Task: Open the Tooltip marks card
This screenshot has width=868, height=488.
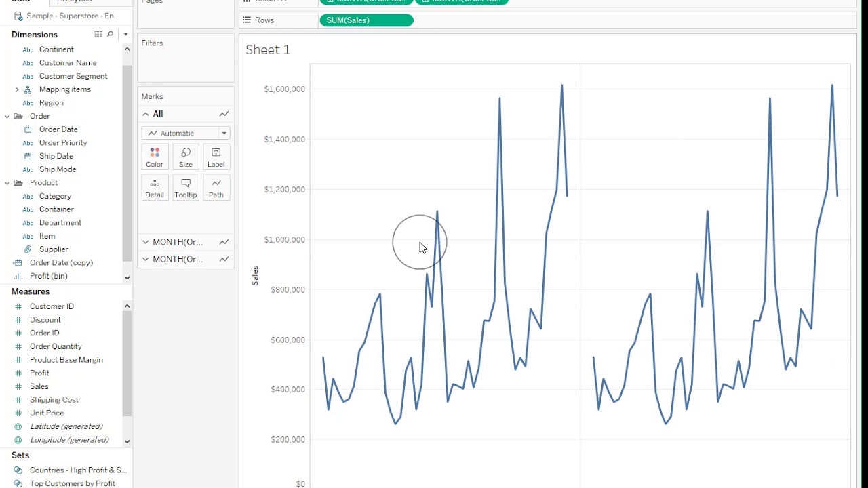Action: pyautogui.click(x=185, y=188)
